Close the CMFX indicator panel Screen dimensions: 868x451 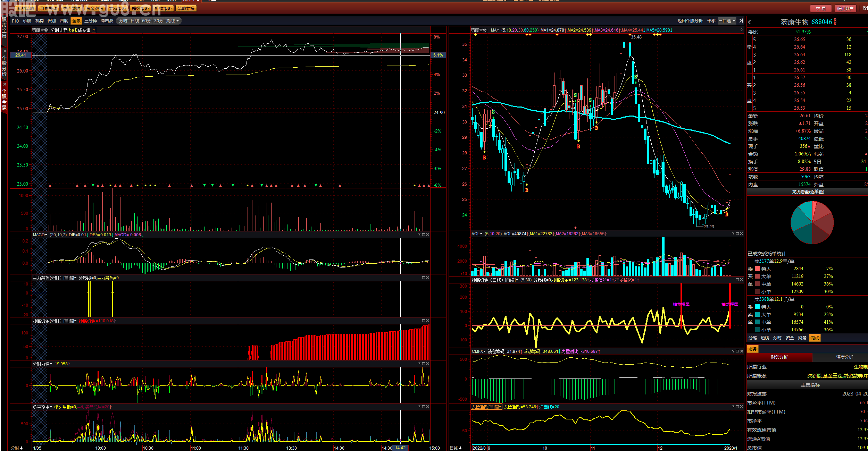click(742, 351)
